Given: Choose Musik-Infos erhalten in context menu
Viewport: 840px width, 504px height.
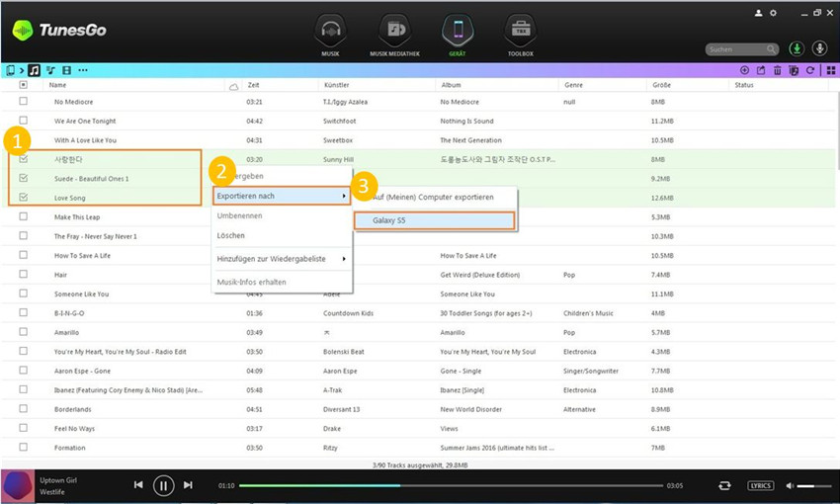Looking at the screenshot, I should (251, 283).
